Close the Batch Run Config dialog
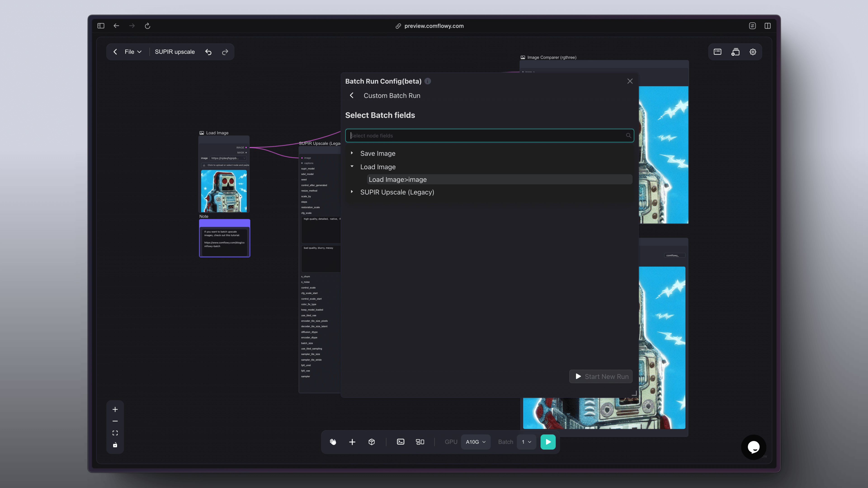The width and height of the screenshot is (868, 488). [x=630, y=81]
